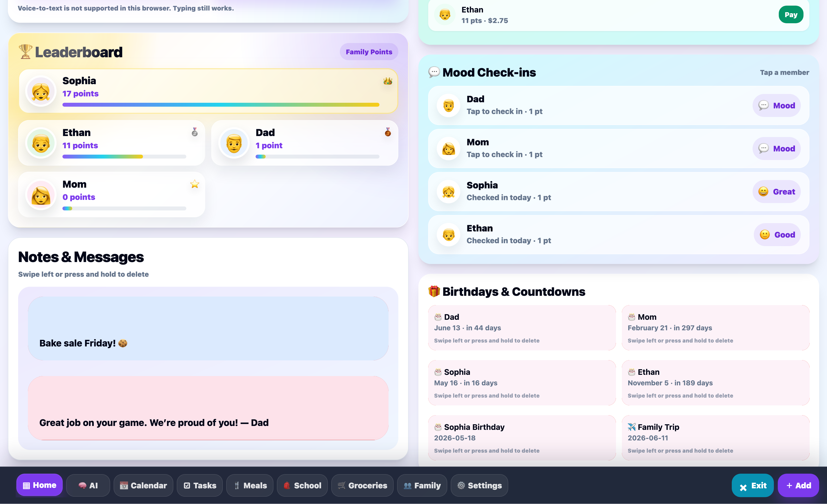Screen dimensions: 827x504
Task: Click Mom's Mood button
Action: tap(776, 148)
